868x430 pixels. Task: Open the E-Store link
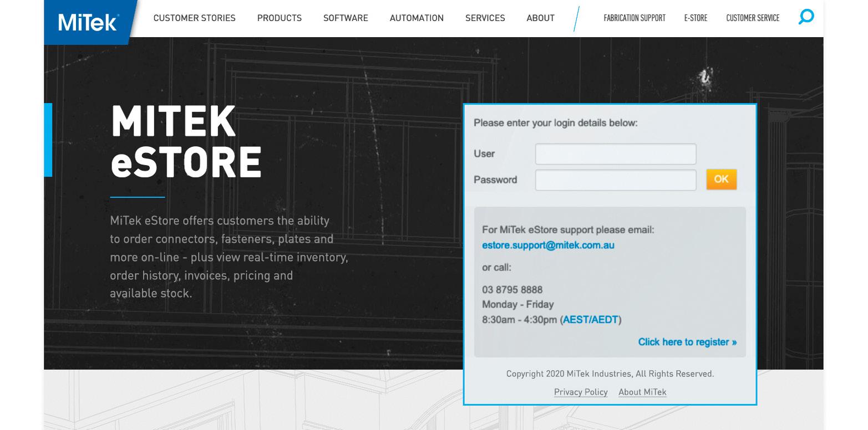click(696, 18)
